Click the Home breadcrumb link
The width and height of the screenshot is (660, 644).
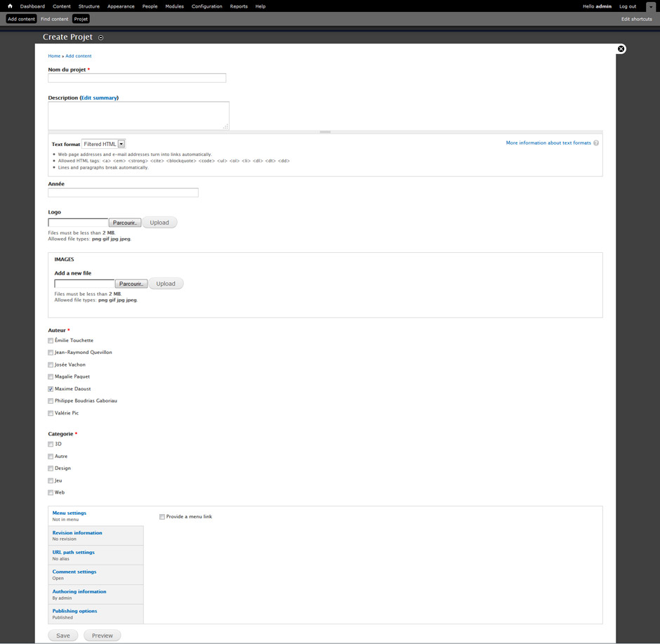tap(54, 56)
